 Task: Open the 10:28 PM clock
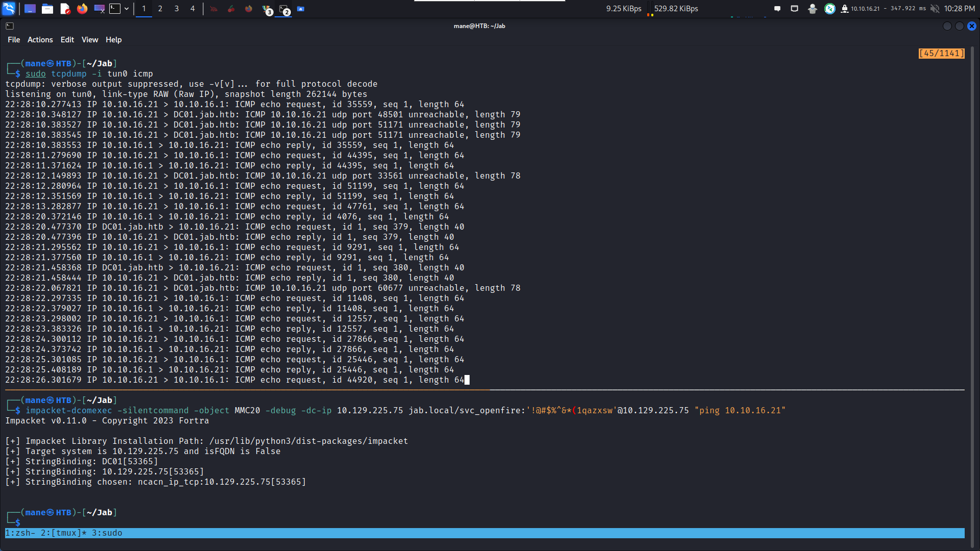[959, 9]
